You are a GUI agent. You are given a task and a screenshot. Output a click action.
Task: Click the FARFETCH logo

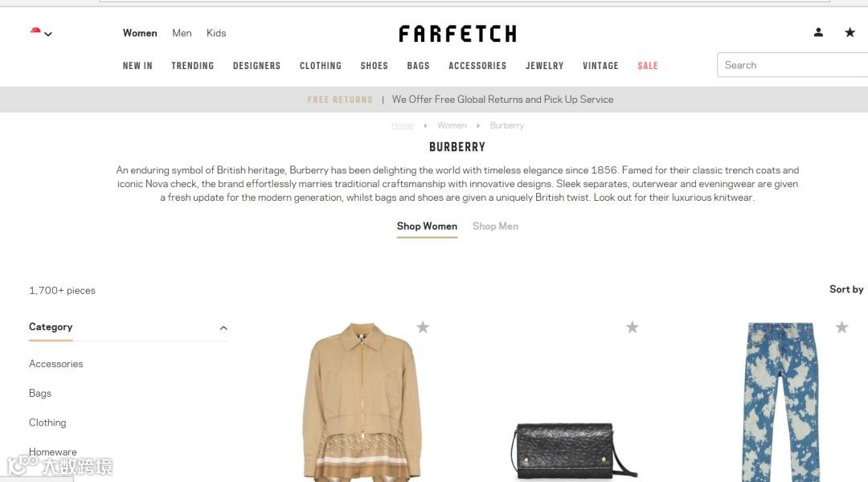[x=457, y=34]
